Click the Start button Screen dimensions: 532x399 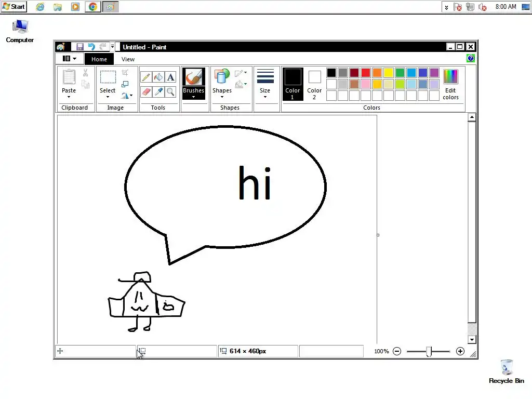click(x=14, y=7)
